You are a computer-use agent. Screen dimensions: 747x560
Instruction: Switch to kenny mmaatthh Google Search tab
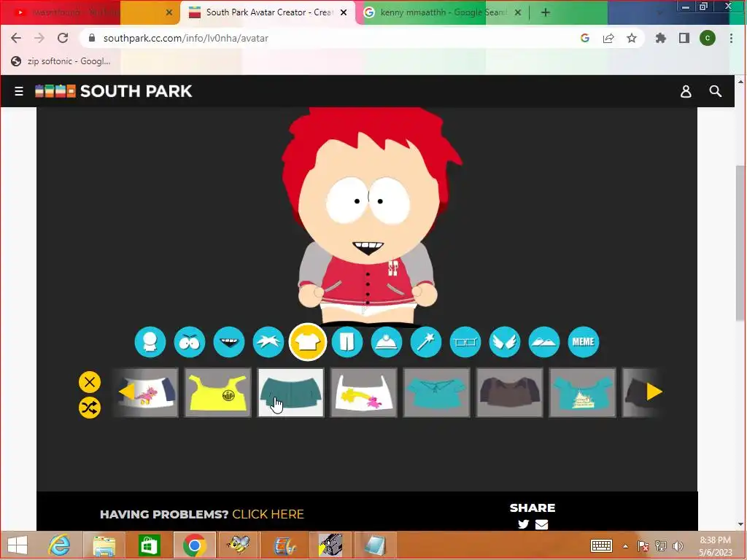pos(443,12)
